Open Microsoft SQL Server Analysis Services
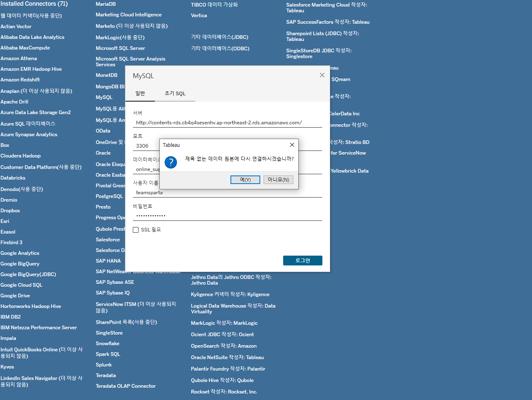The image size is (532, 400). pyautogui.click(x=130, y=62)
